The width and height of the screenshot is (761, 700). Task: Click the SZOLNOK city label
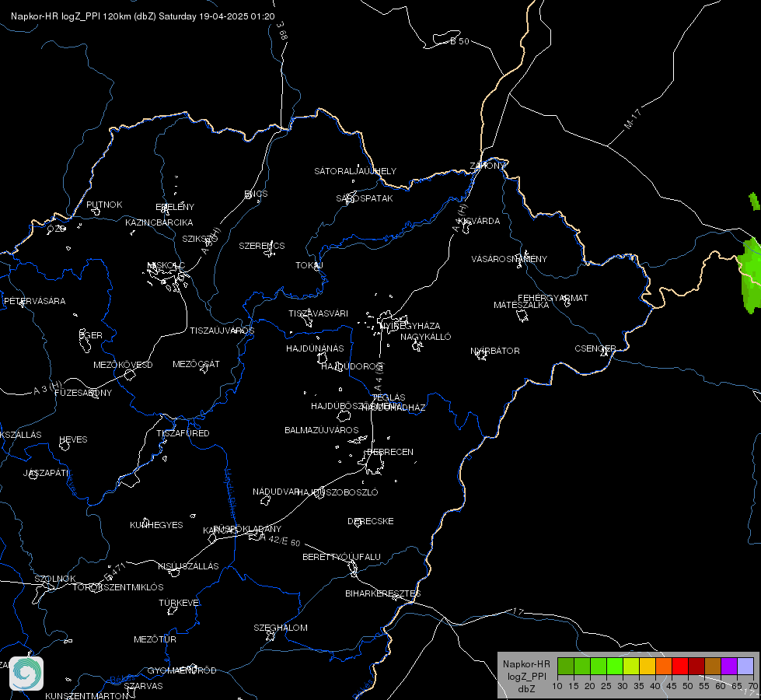pyautogui.click(x=55, y=579)
